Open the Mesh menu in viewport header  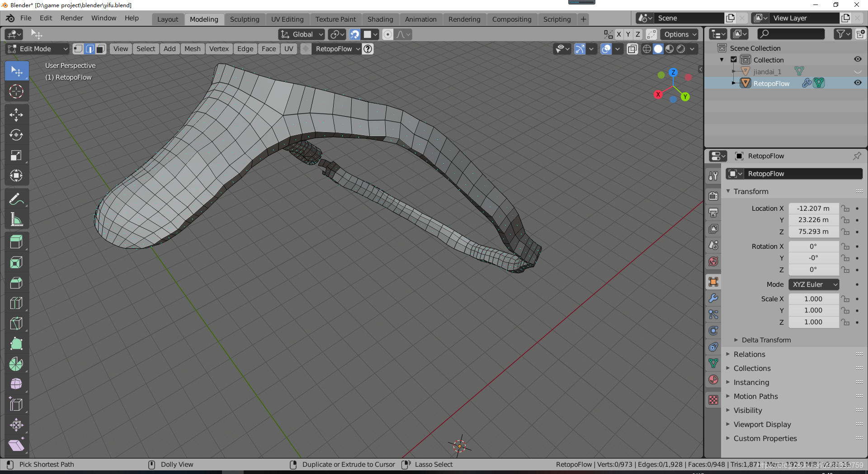[192, 49]
